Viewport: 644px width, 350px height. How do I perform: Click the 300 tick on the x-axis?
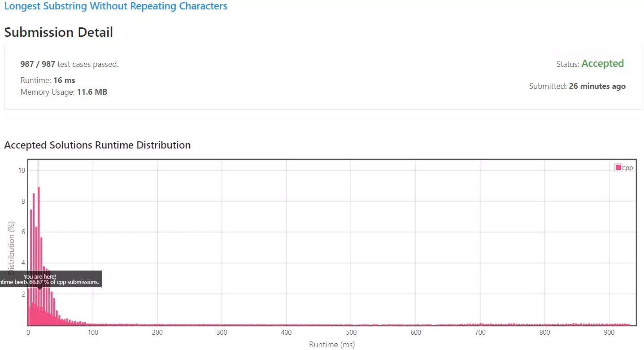[x=222, y=332]
